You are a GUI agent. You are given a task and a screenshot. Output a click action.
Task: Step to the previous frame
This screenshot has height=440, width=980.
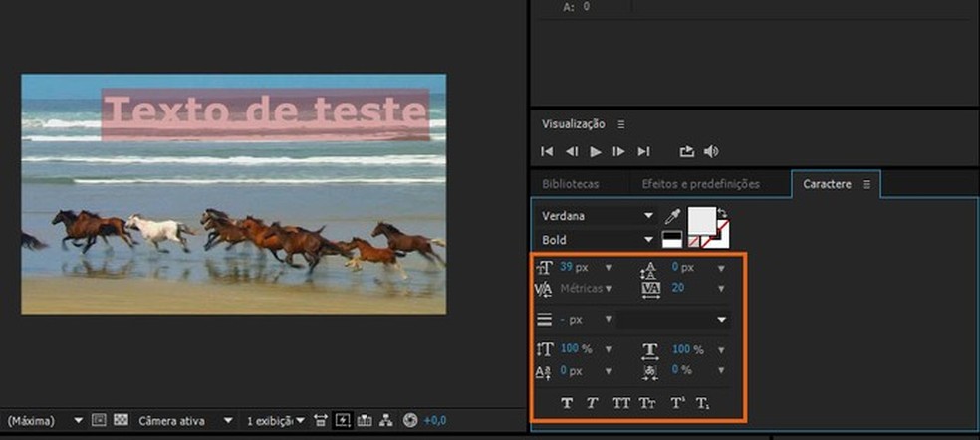571,151
